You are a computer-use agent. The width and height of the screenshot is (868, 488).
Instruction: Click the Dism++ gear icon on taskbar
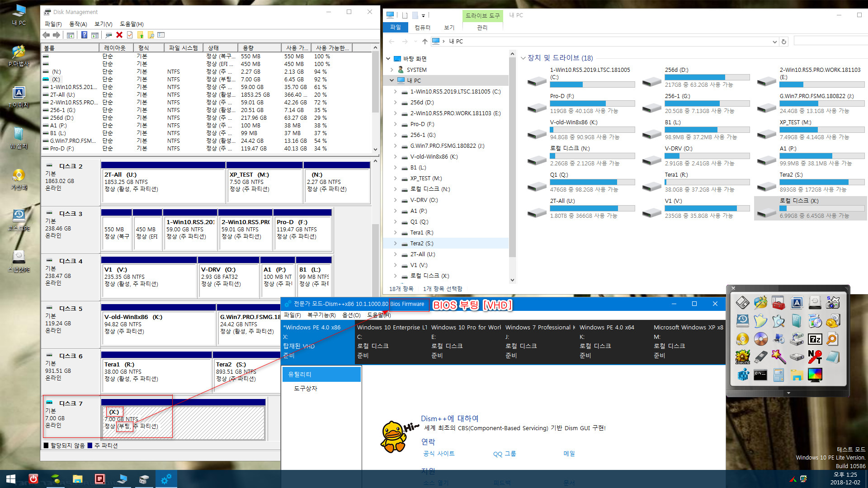click(166, 479)
